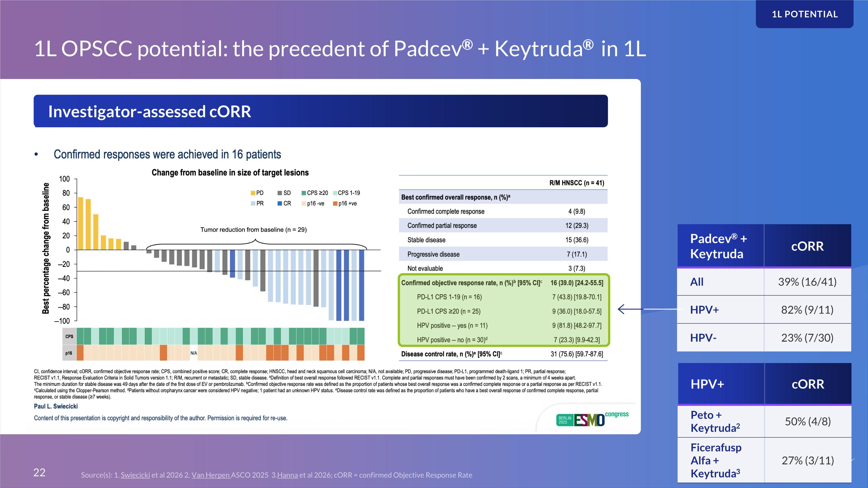The height and width of the screenshot is (488, 868).
Task: Click the 'All' row label in Padcev table
Action: pyautogui.click(x=696, y=281)
